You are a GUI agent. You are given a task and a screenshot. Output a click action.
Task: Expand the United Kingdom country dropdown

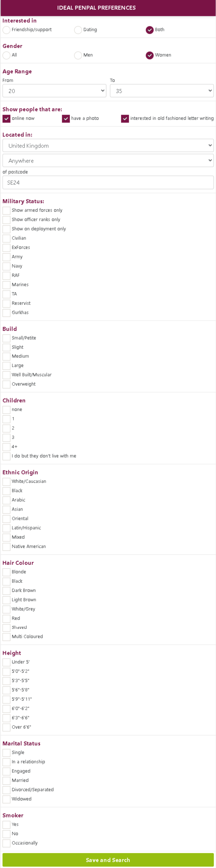pos(108,145)
